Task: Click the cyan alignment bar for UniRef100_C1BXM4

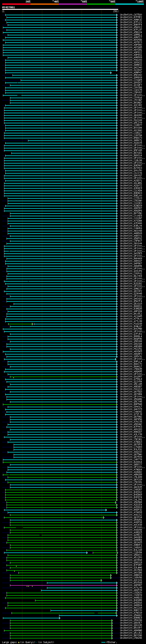Action: [46, 553]
